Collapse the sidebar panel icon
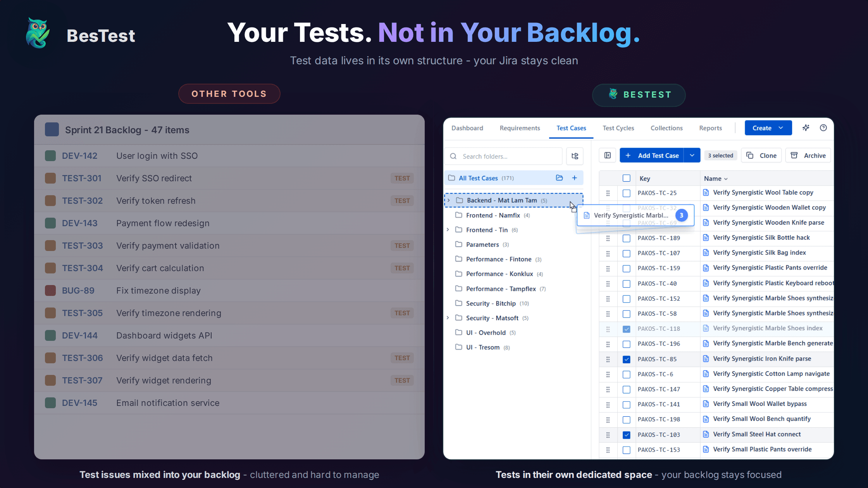The image size is (868, 488). (x=608, y=155)
